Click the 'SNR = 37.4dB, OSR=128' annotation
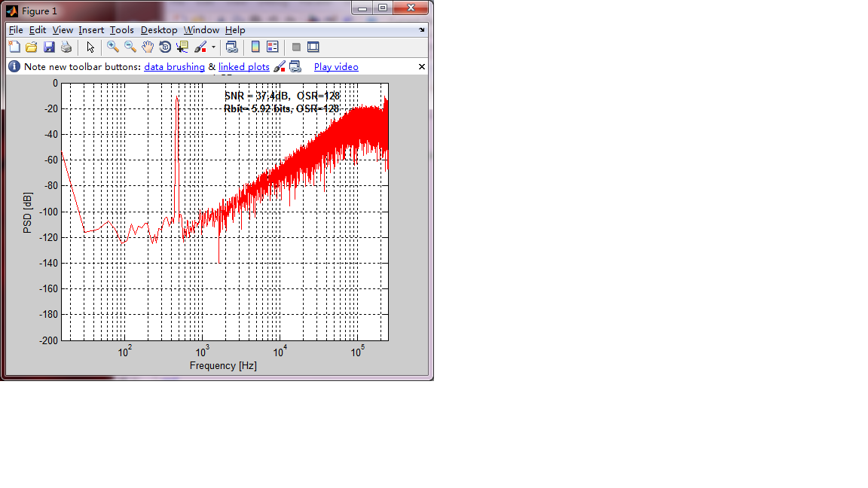The width and height of the screenshot is (868, 488). [282, 96]
